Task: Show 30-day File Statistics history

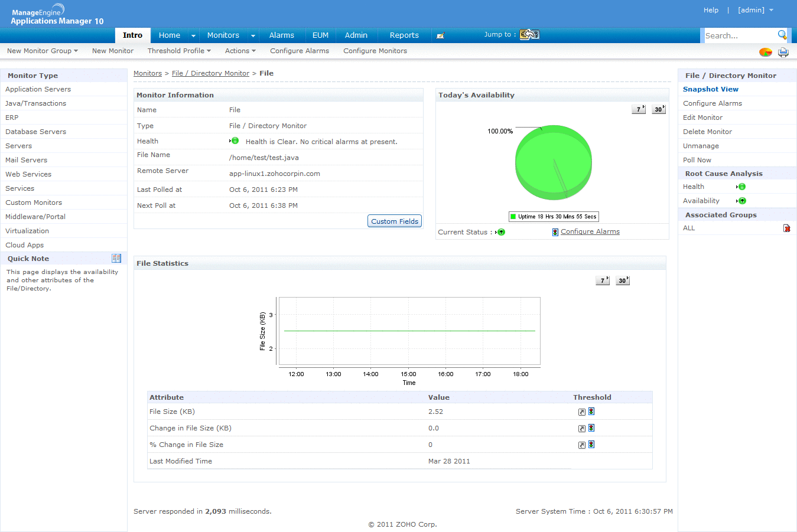Action: coord(622,280)
